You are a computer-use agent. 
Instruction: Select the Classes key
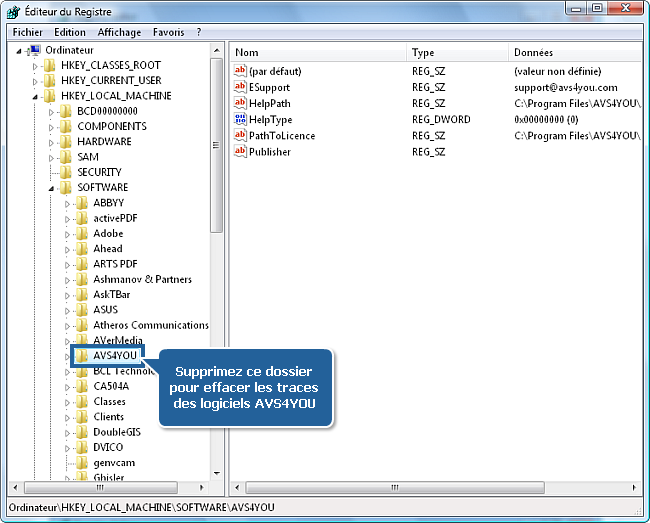(x=109, y=402)
